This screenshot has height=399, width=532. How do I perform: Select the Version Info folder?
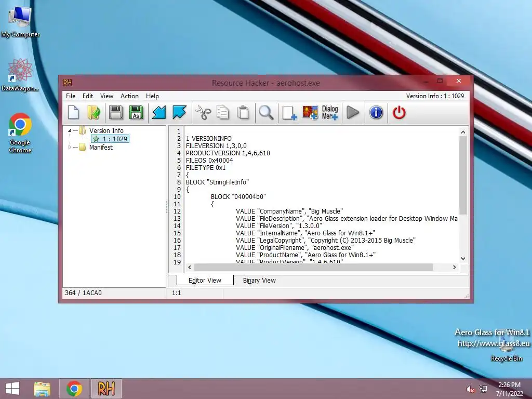coord(106,130)
